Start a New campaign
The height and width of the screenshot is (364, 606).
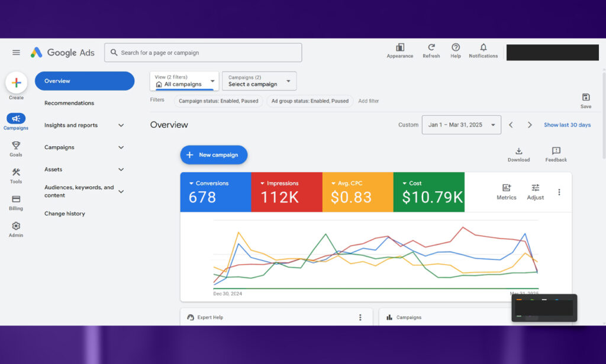(x=214, y=155)
